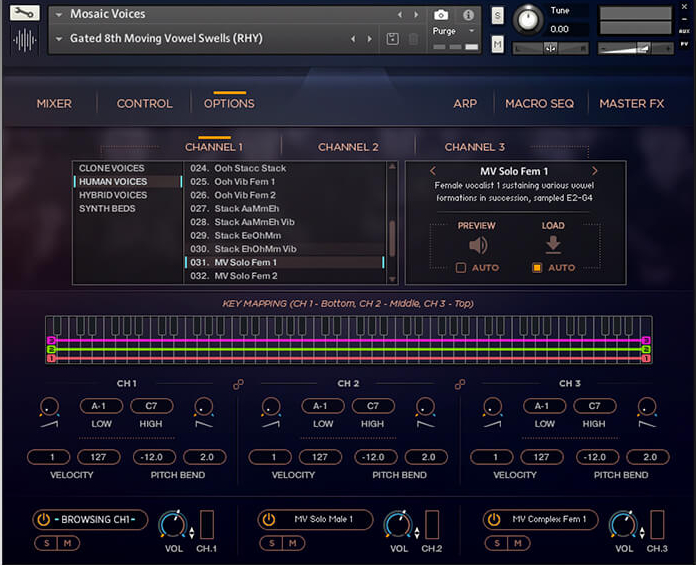Click channel 1 key range handle on left

[x=51, y=358]
